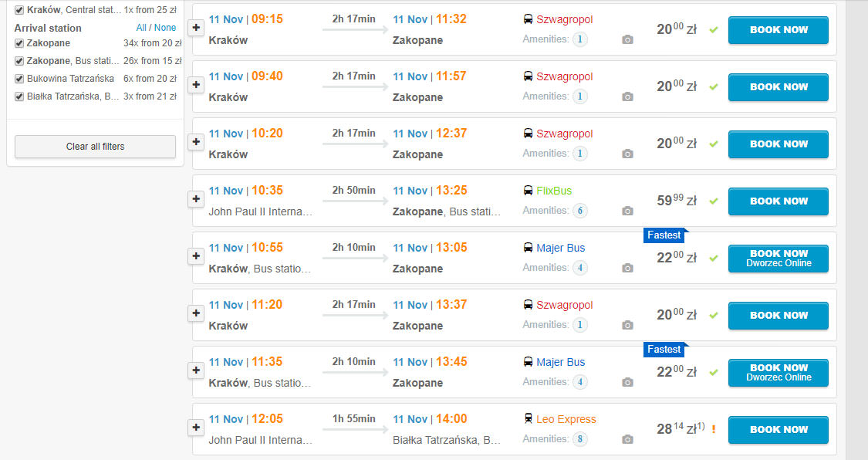The height and width of the screenshot is (460, 868).
Task: Expand the 09:15 Kraków trip details
Action: 196,28
